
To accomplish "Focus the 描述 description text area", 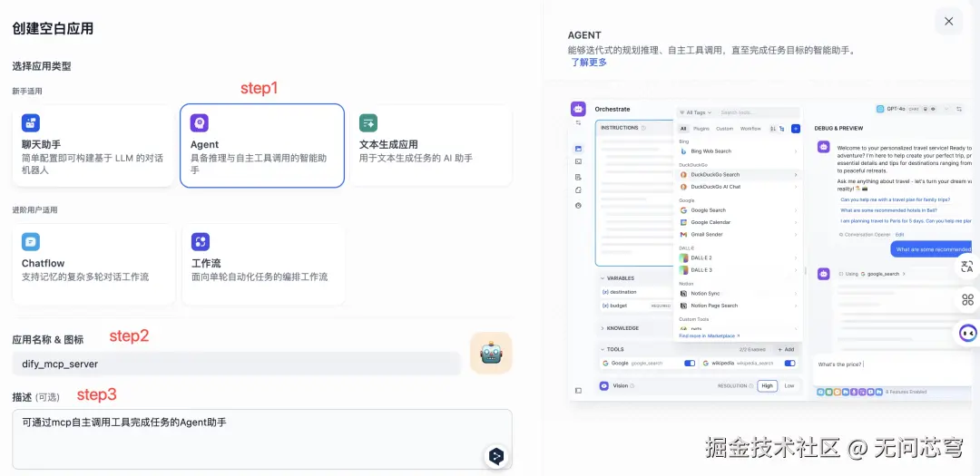I will 262,439.
